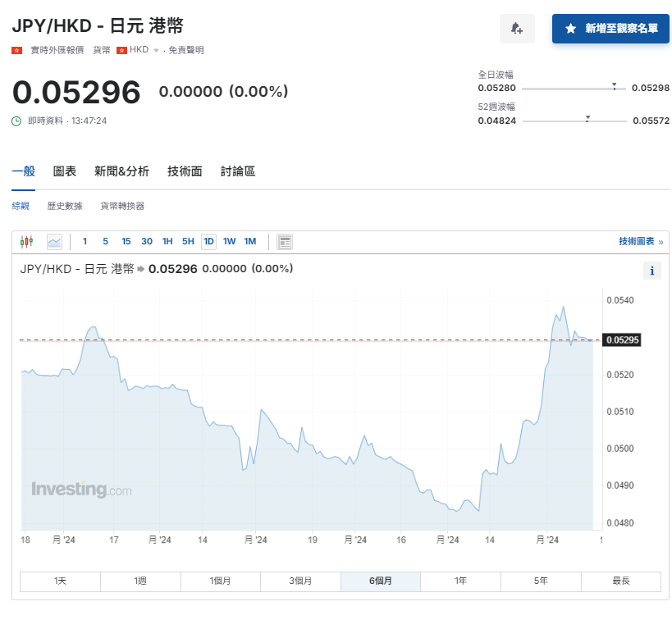
Task: Select the candlestick chart style icon
Action: pyautogui.click(x=27, y=241)
